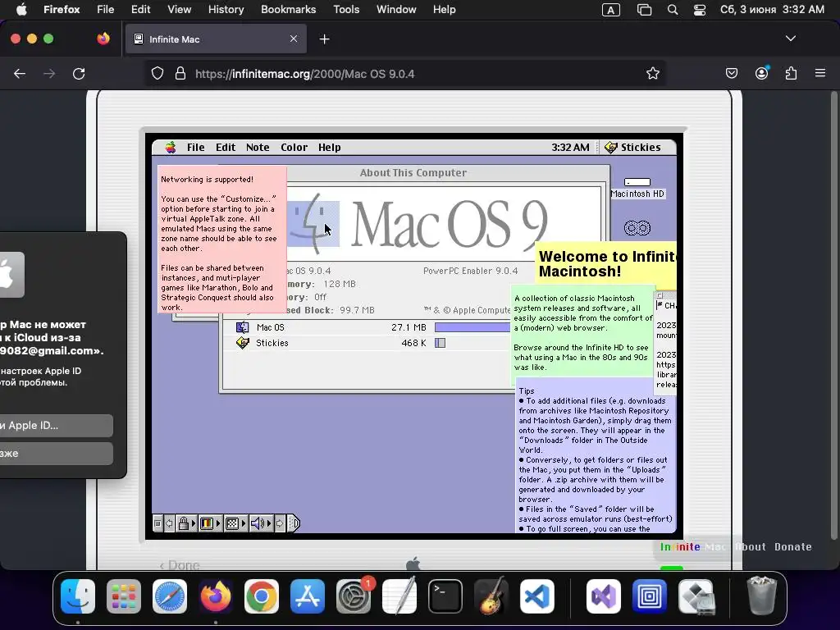This screenshot has width=840, height=630.
Task: Open the Mac OS 9 rainbow Apple menu
Action: pyautogui.click(x=171, y=148)
